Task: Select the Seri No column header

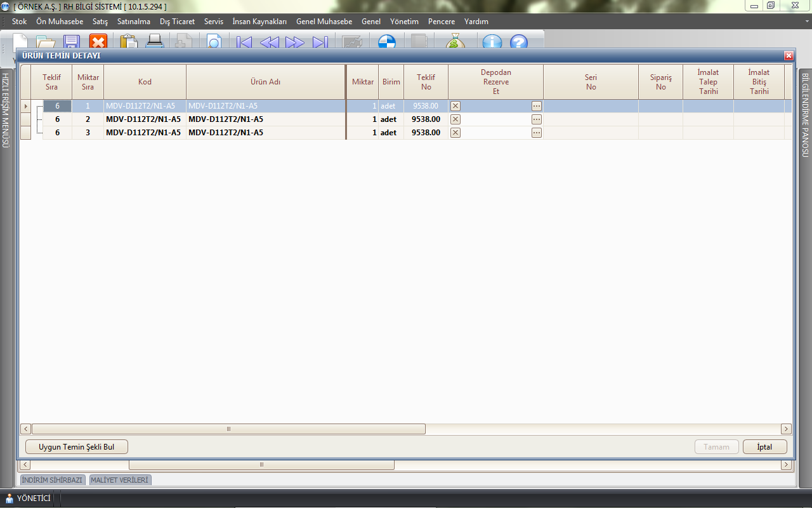Action: (x=591, y=82)
